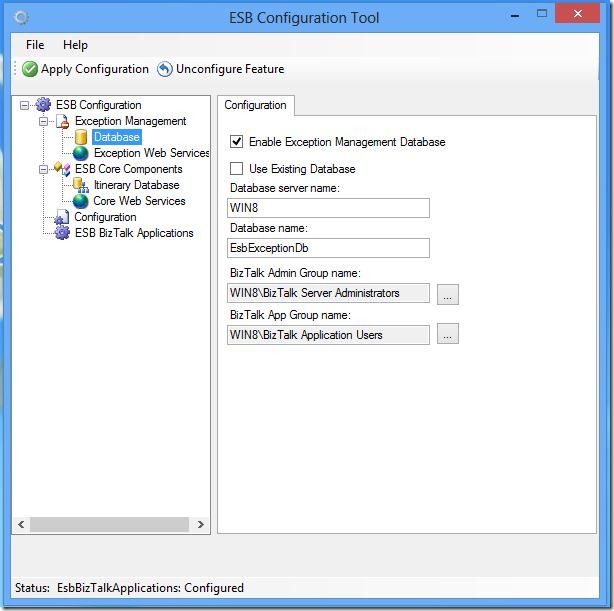Uncheck Enable Exception Management Database
This screenshot has height=611, width=614.
click(x=237, y=142)
